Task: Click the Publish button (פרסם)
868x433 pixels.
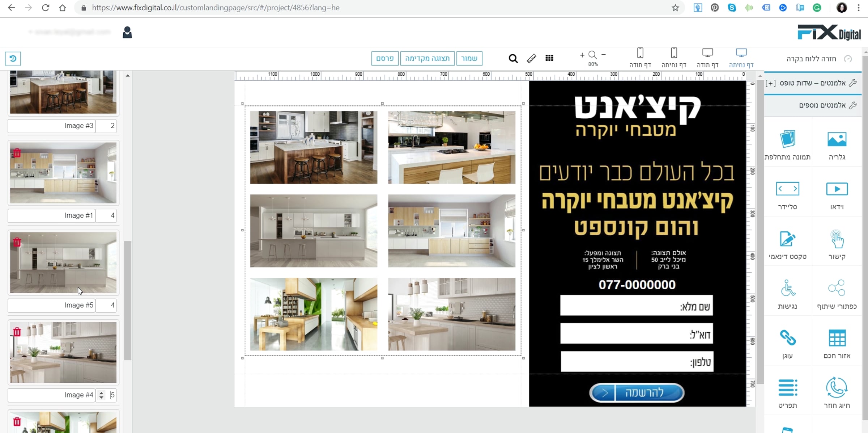Action: tap(385, 58)
